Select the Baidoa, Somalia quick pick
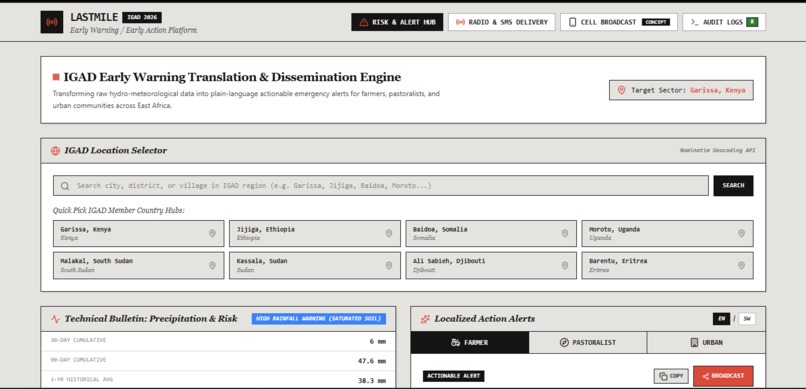The width and height of the screenshot is (806, 389). (x=491, y=234)
